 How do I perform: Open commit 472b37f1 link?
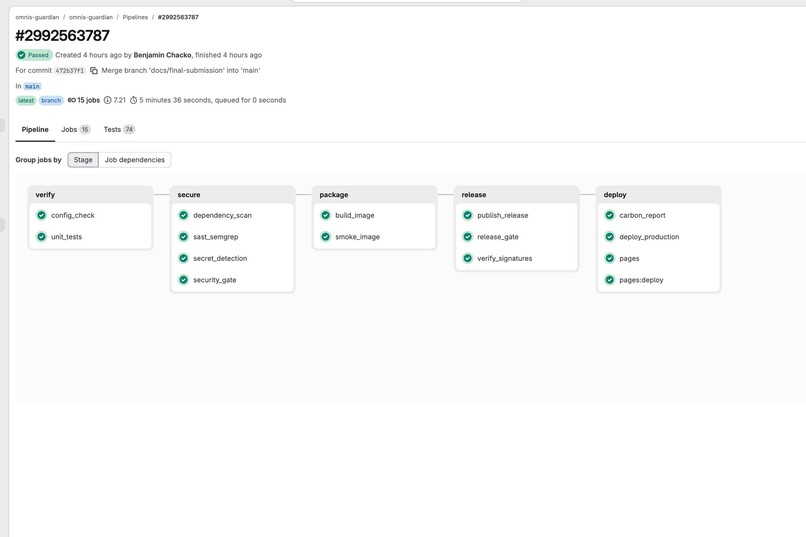[x=69, y=70]
